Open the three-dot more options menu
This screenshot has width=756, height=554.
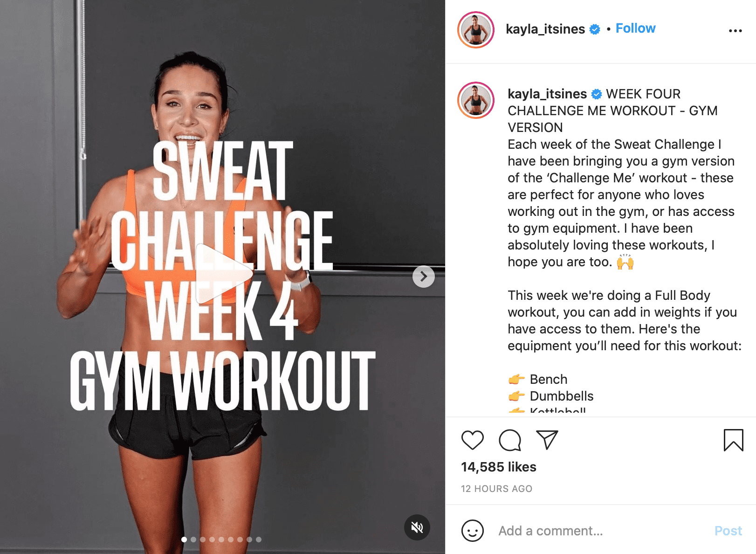[735, 31]
